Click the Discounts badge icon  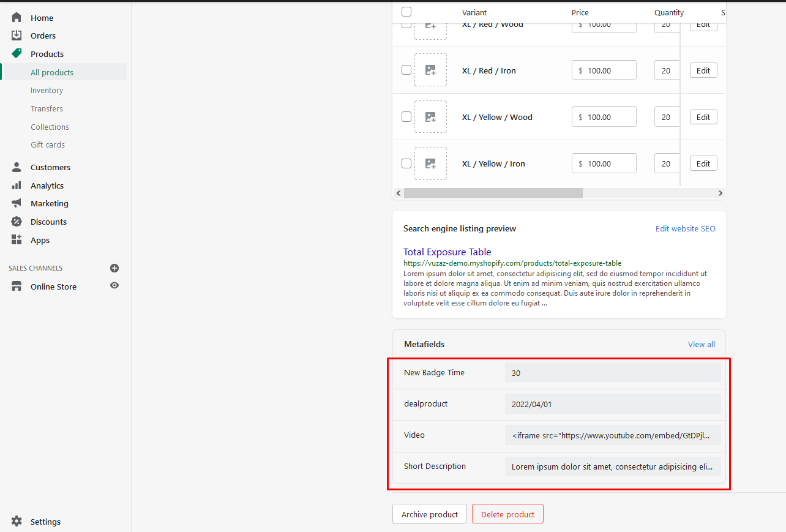coord(17,222)
